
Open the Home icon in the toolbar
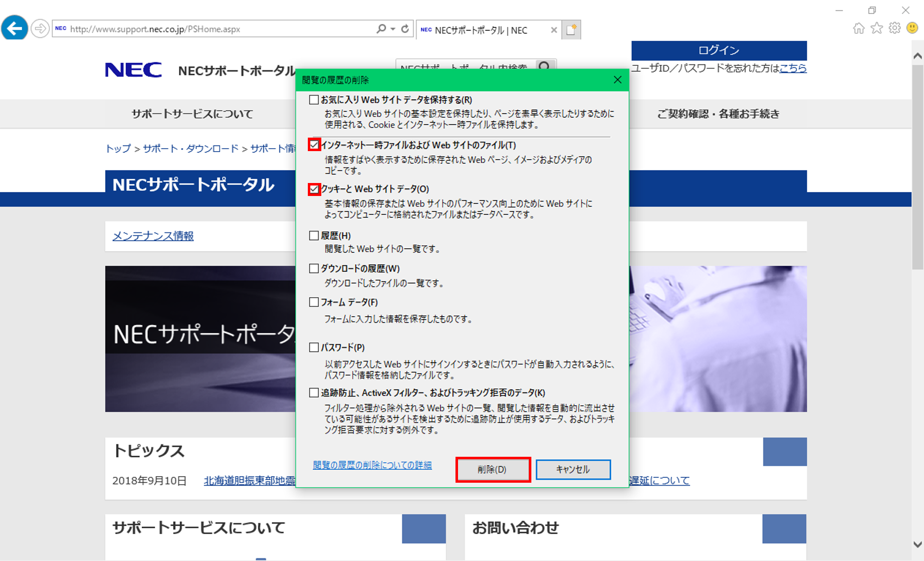point(859,28)
